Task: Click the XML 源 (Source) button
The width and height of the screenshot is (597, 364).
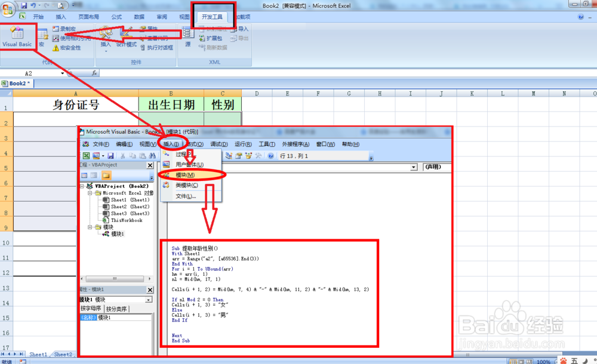Action: (x=187, y=38)
